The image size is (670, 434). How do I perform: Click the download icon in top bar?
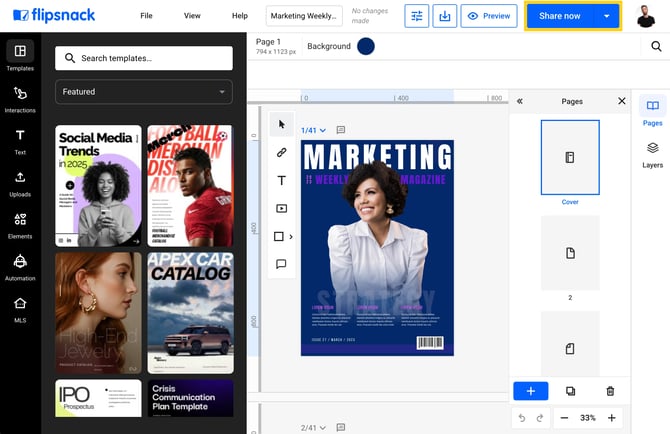coord(445,16)
